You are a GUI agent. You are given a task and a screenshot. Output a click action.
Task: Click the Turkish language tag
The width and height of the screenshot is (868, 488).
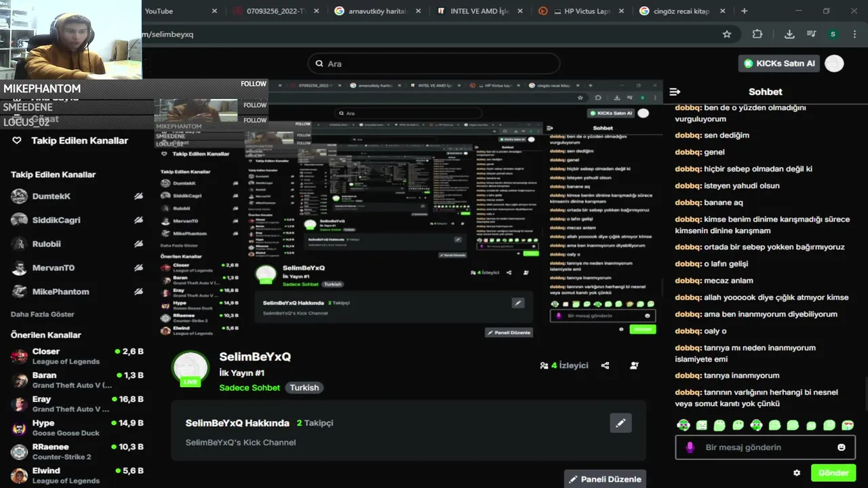click(x=304, y=388)
